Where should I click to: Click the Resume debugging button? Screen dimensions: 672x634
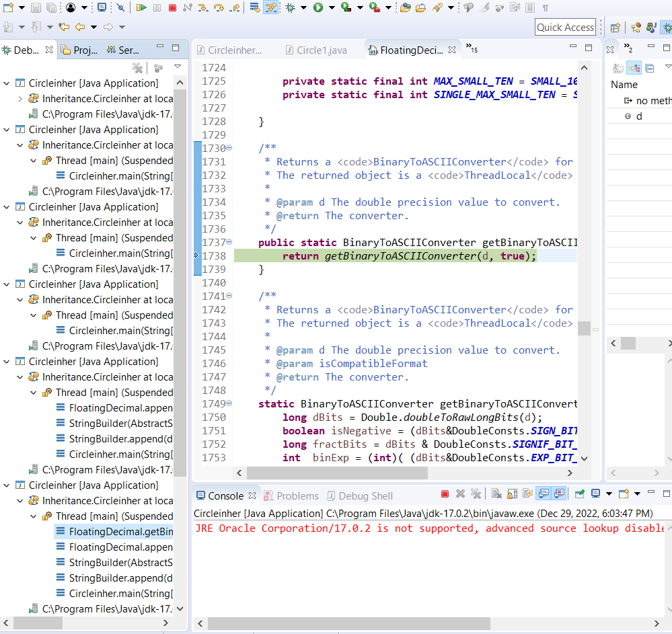pyautogui.click(x=141, y=8)
